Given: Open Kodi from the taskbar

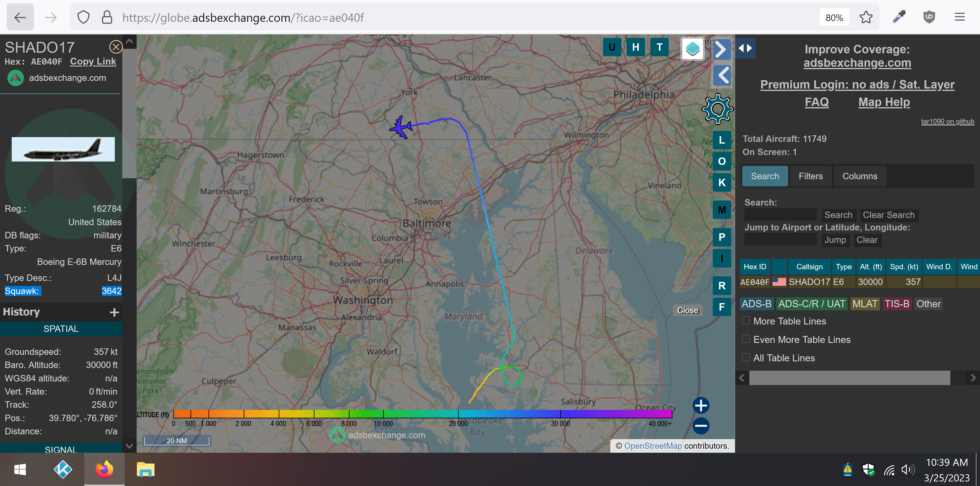Looking at the screenshot, I should [x=63, y=470].
